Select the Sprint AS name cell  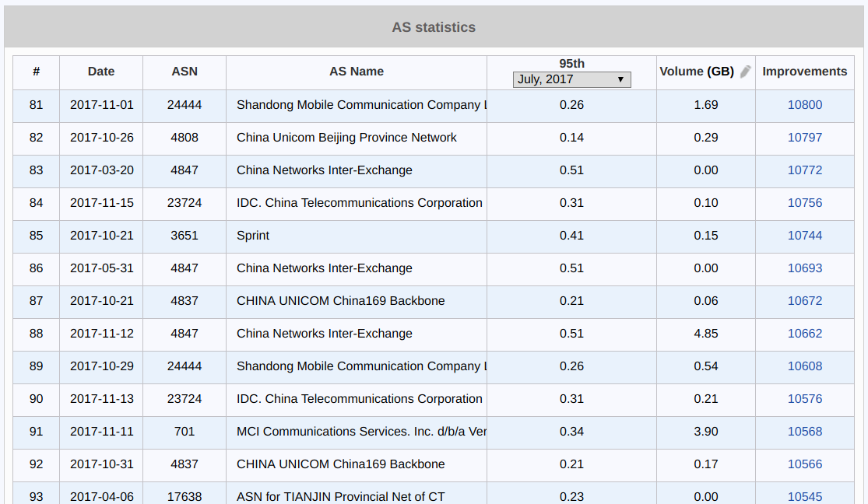click(356, 236)
